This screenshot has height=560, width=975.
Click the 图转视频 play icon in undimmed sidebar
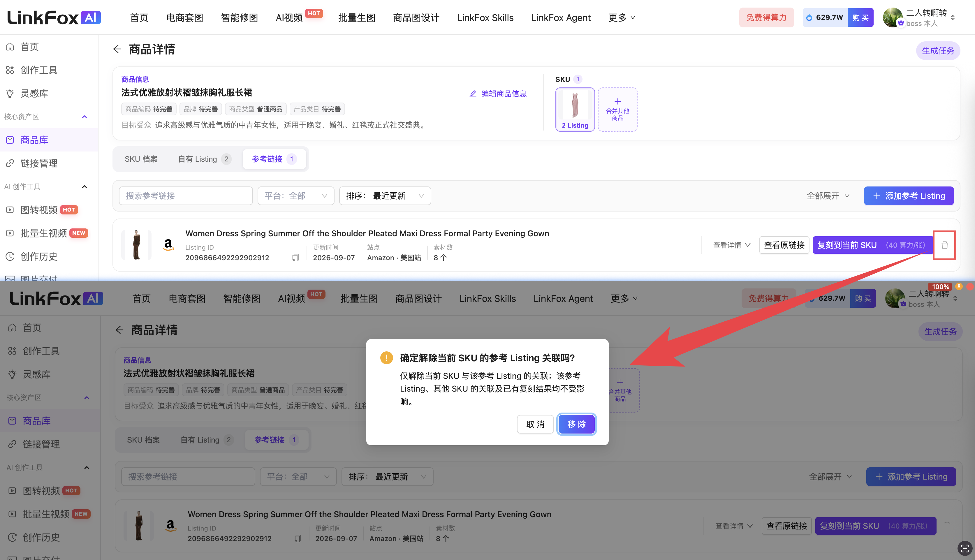10,210
